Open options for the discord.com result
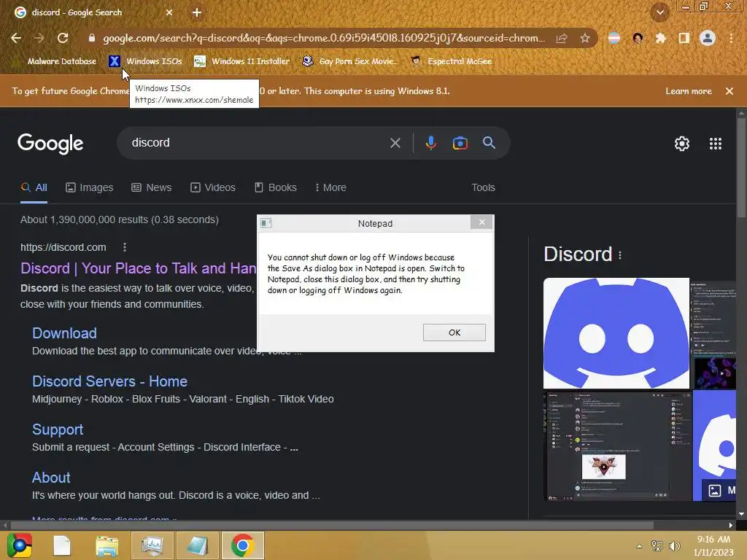This screenshot has height=560, width=747. (124, 247)
